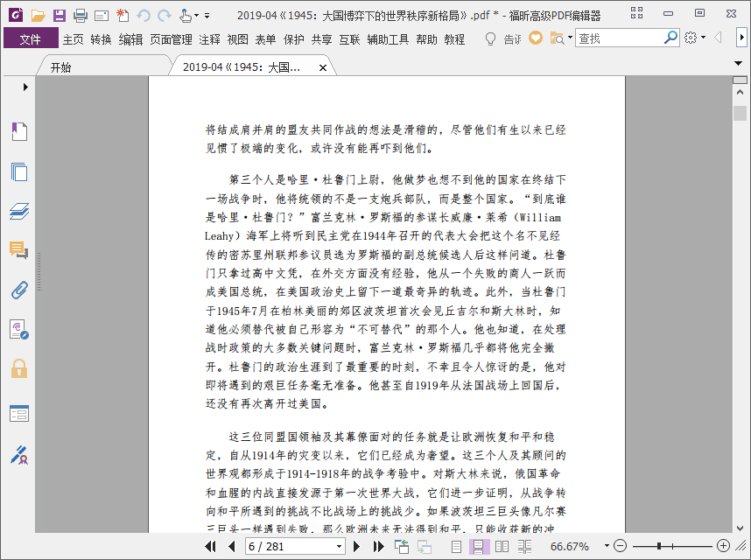
Task: Open the 表单 ribbon tab
Action: click(265, 39)
